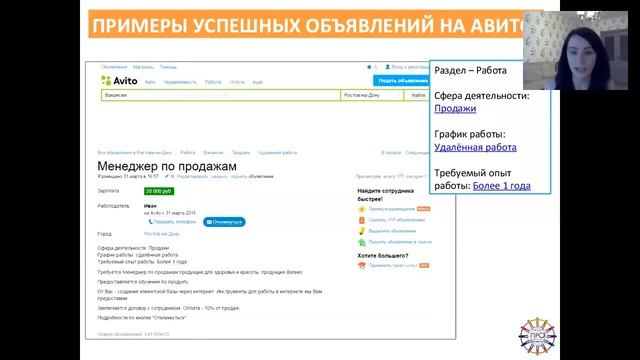The height and width of the screenshot is (360, 640).
Task: Click the phone icon next to Показать телефон
Action: (x=151, y=222)
